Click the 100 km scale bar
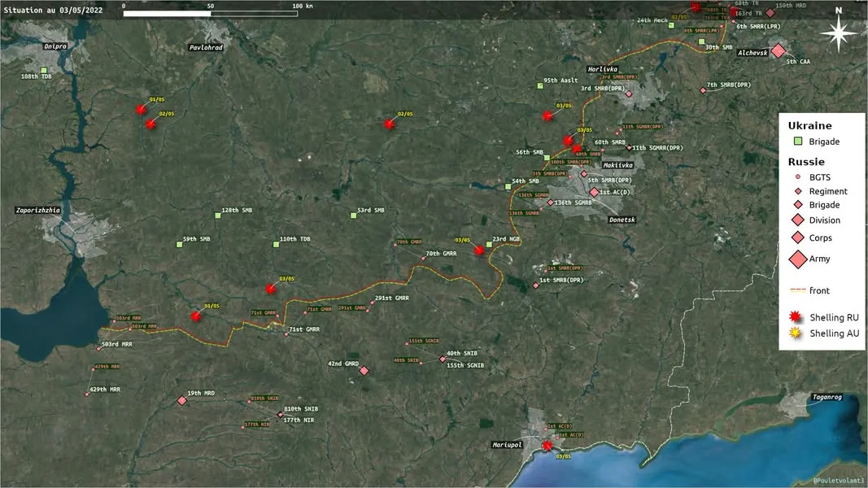 211,14
